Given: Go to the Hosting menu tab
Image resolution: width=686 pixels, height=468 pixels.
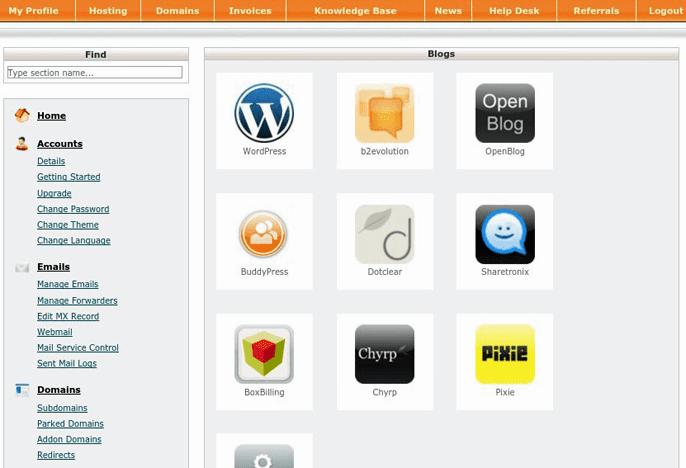Looking at the screenshot, I should (x=108, y=10).
